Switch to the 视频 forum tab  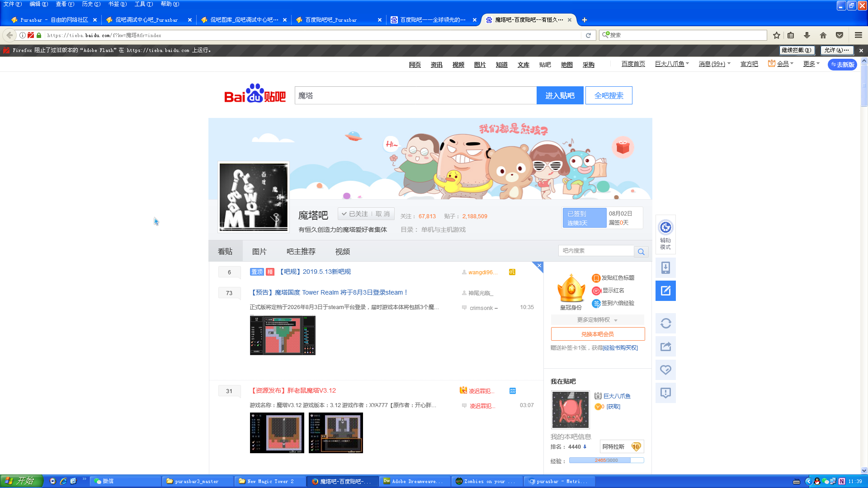(342, 251)
